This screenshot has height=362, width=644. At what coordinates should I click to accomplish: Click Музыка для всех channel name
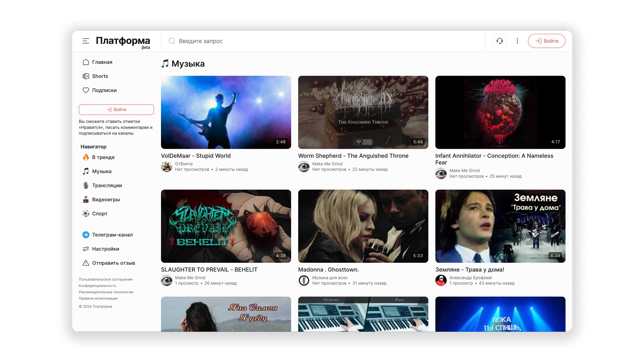(x=330, y=278)
